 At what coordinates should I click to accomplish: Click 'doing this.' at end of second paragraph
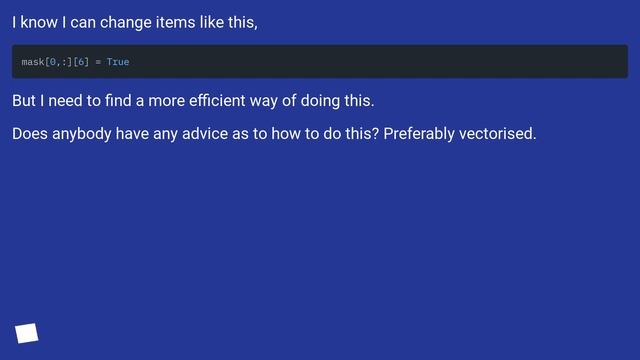[337, 100]
